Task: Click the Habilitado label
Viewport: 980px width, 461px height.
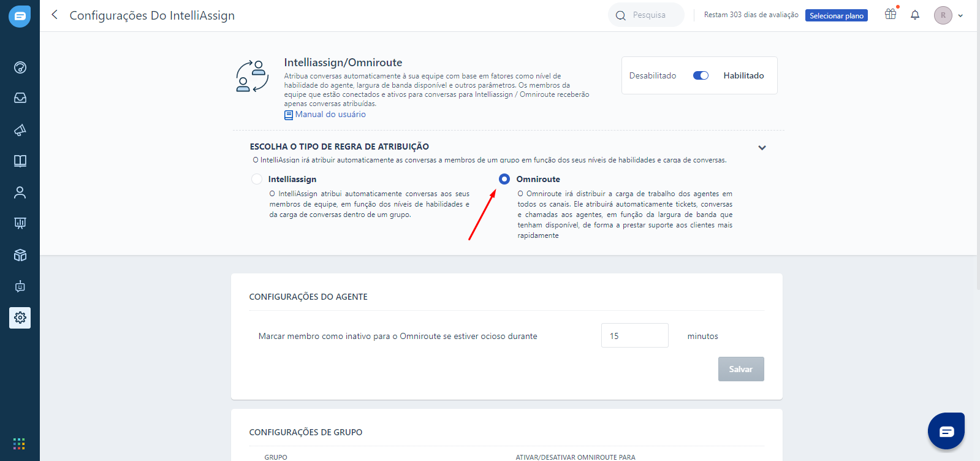Action: (743, 75)
